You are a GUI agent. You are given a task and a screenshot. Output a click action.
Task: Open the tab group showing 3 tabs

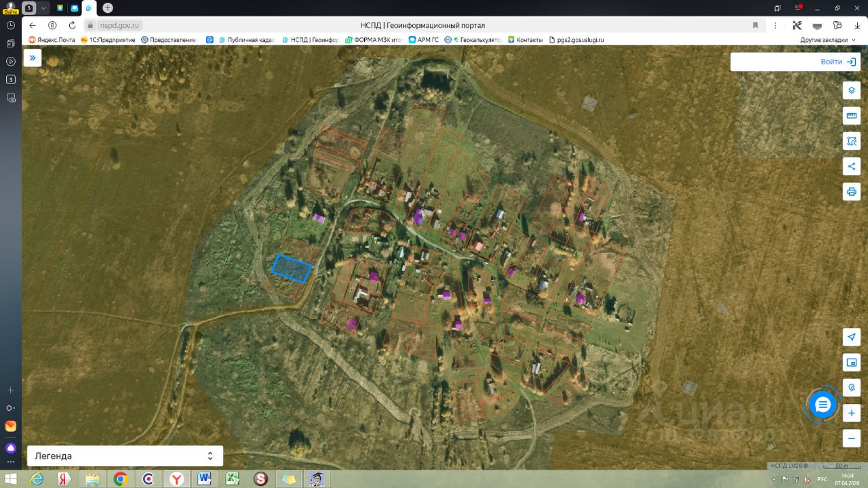pos(30,8)
